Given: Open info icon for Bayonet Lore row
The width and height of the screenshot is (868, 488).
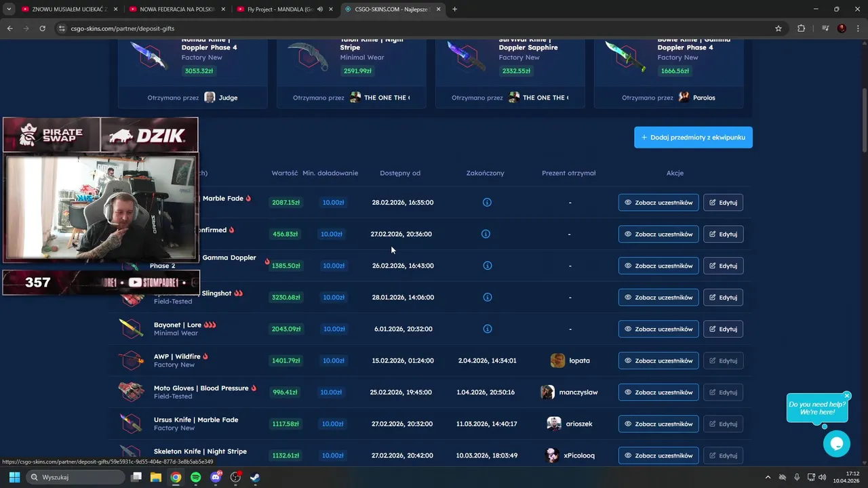Looking at the screenshot, I should [x=487, y=329].
